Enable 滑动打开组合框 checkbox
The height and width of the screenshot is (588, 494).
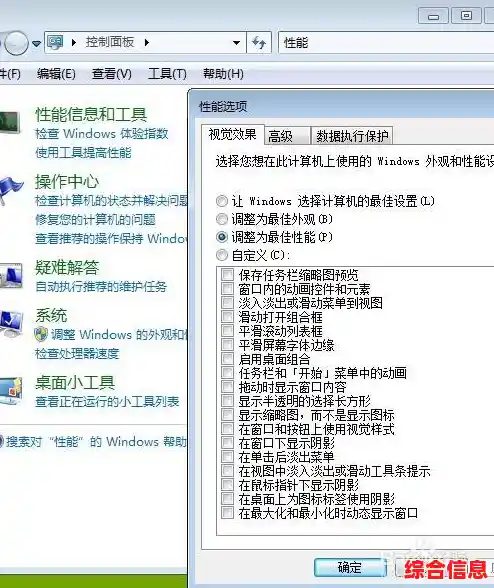227,317
